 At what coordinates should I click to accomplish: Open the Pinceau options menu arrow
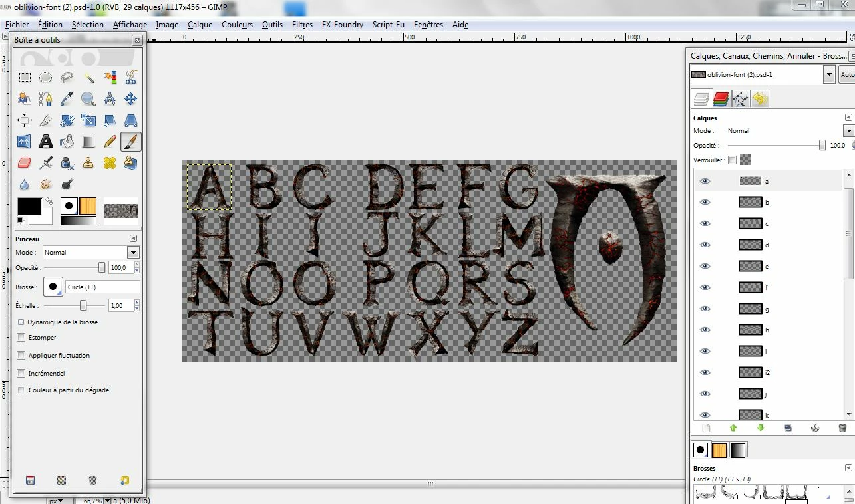(x=133, y=239)
